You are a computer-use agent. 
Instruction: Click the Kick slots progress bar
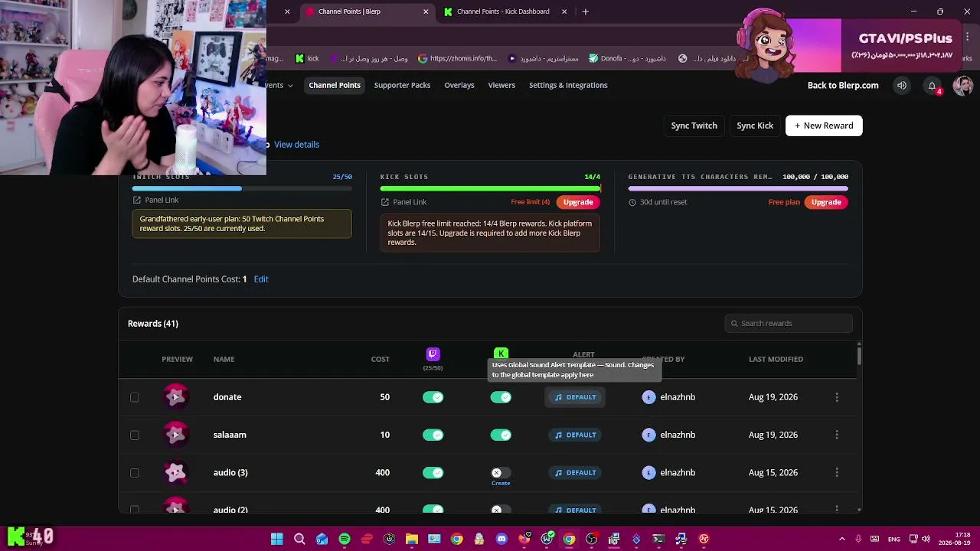click(x=490, y=188)
